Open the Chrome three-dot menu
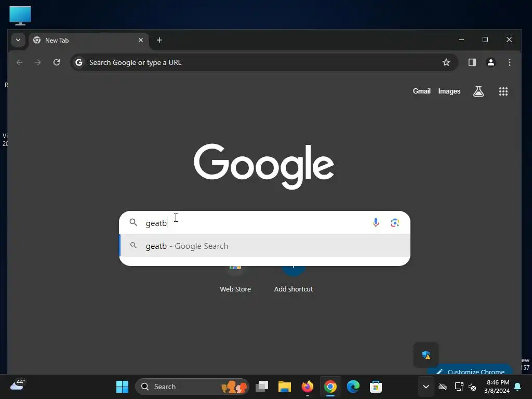This screenshot has width=532, height=399. coord(509,62)
